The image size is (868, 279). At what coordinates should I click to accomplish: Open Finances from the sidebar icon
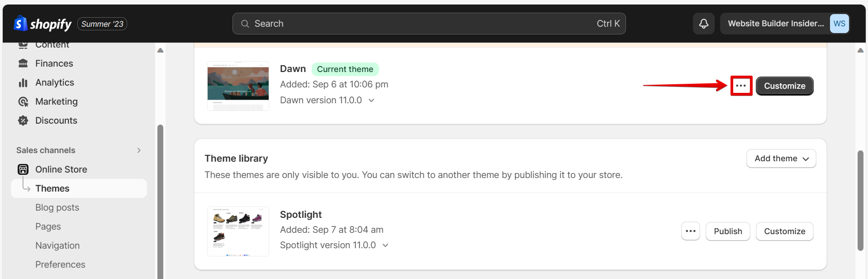pyautogui.click(x=23, y=63)
